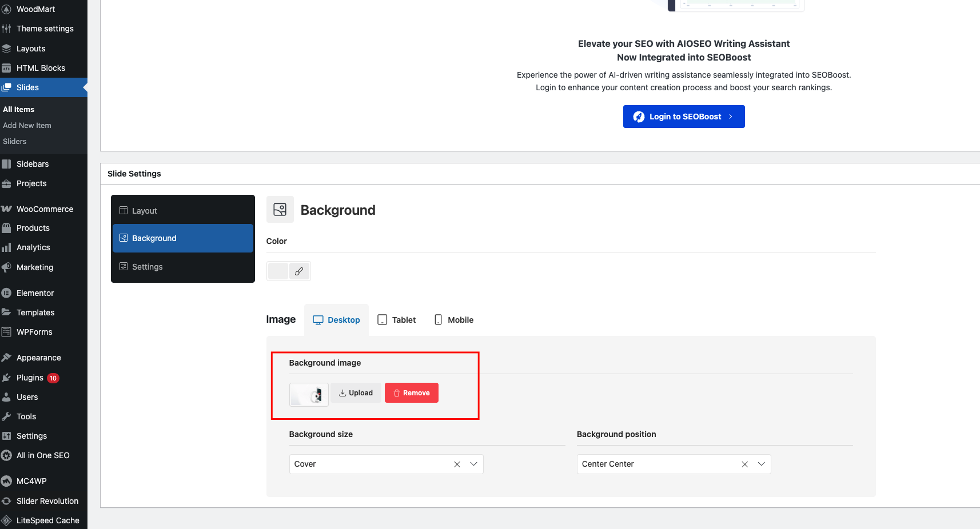Select the Center Center value field
Image resolution: width=980 pixels, height=529 pixels.
pos(674,464)
